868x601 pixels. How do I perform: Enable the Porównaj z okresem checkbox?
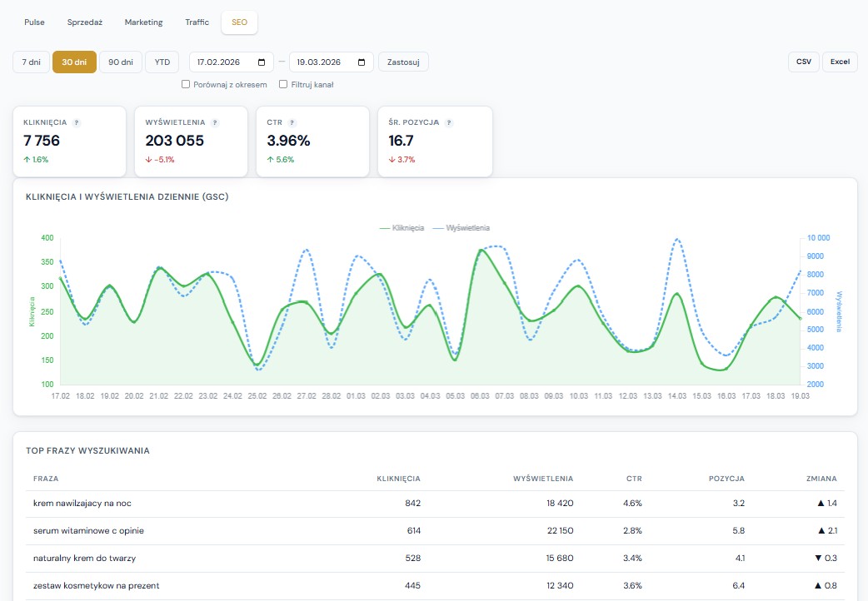pyautogui.click(x=186, y=84)
